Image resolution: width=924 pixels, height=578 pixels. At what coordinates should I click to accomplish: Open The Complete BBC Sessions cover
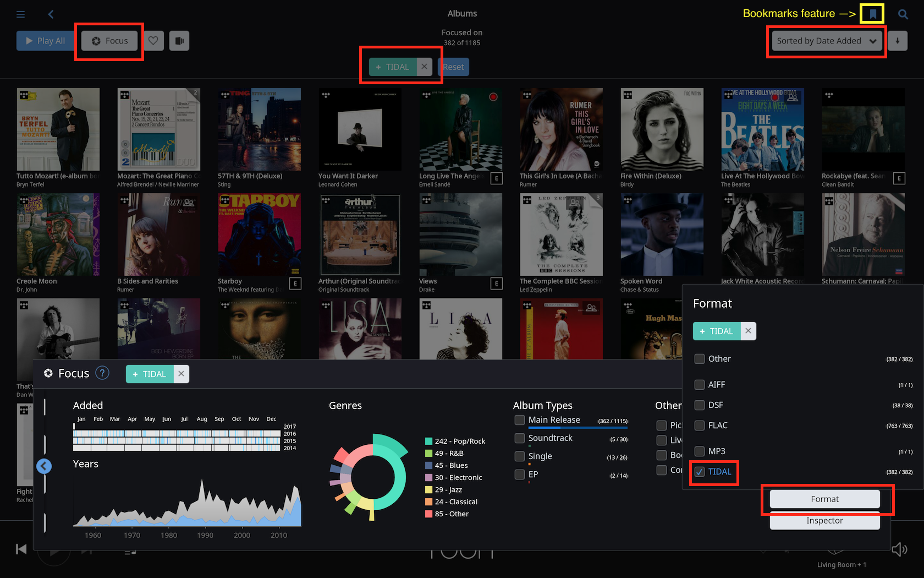click(x=562, y=235)
